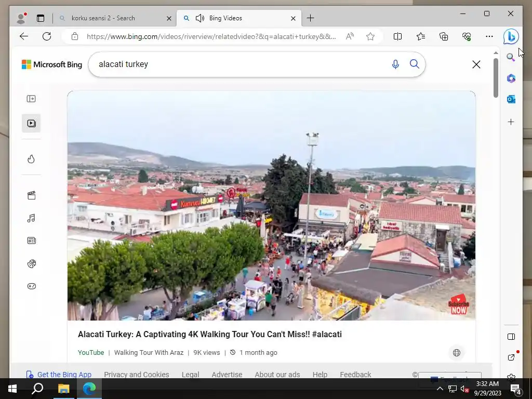Open the Favorites list
532x399 pixels.
point(421,36)
